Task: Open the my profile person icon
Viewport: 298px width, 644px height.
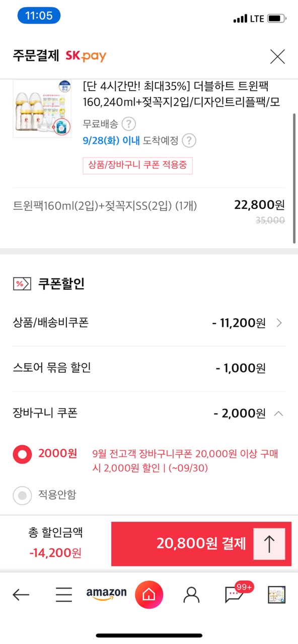Action: tap(191, 595)
